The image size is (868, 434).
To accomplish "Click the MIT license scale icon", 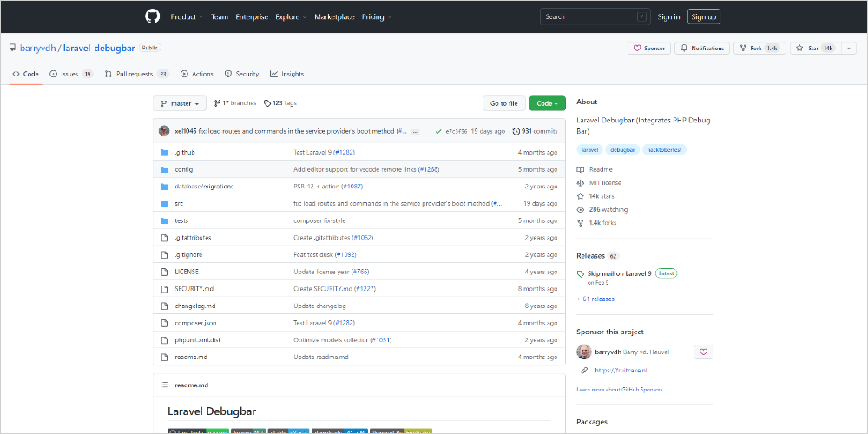I will click(x=580, y=182).
